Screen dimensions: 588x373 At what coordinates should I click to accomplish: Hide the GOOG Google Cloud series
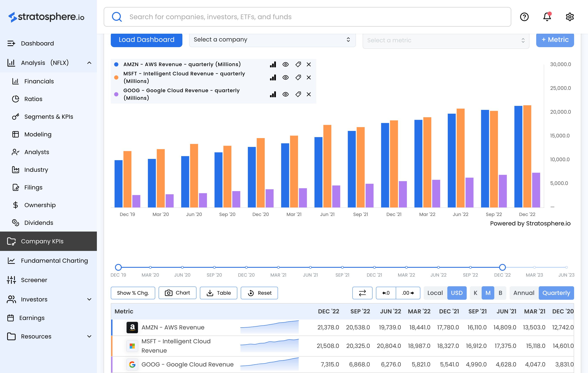(285, 95)
